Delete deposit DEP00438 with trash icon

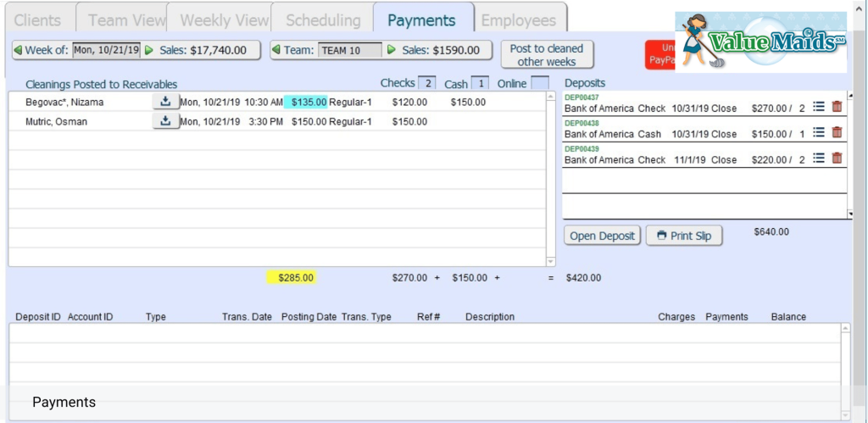(x=837, y=132)
